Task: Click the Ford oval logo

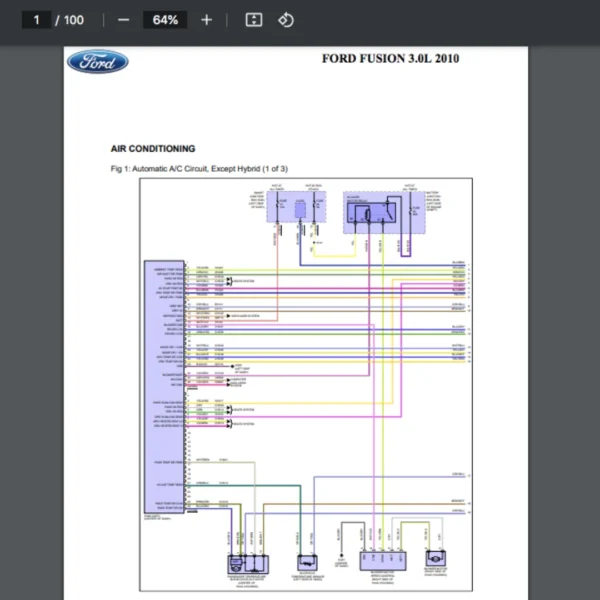Action: (97, 61)
